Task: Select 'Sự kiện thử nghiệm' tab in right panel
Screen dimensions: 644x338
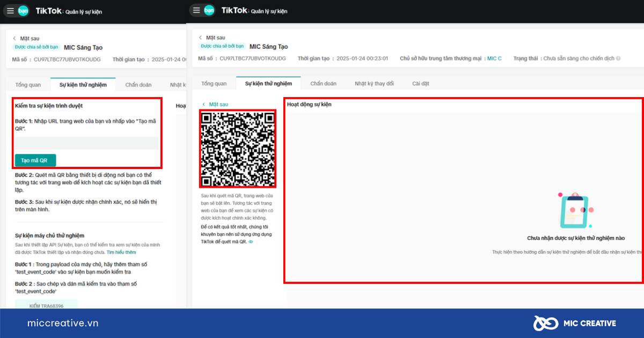Action: click(268, 84)
